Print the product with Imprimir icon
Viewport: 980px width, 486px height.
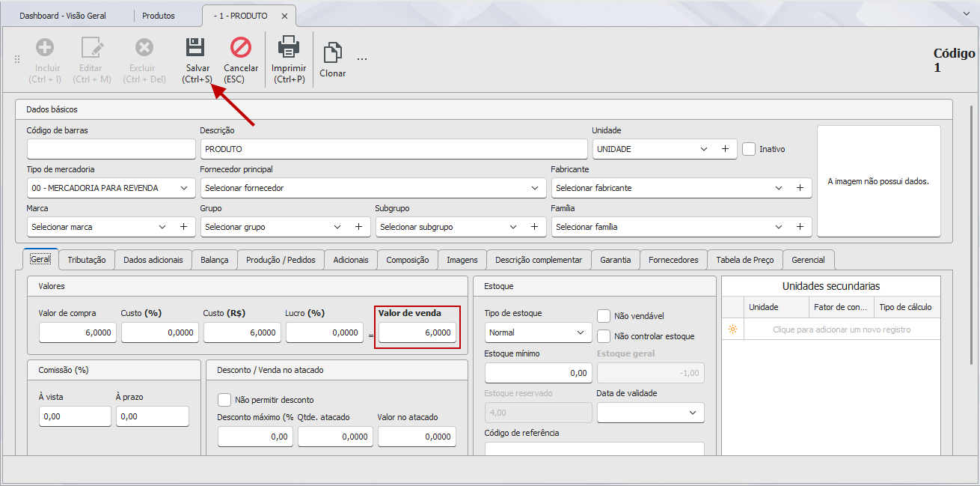tap(289, 47)
